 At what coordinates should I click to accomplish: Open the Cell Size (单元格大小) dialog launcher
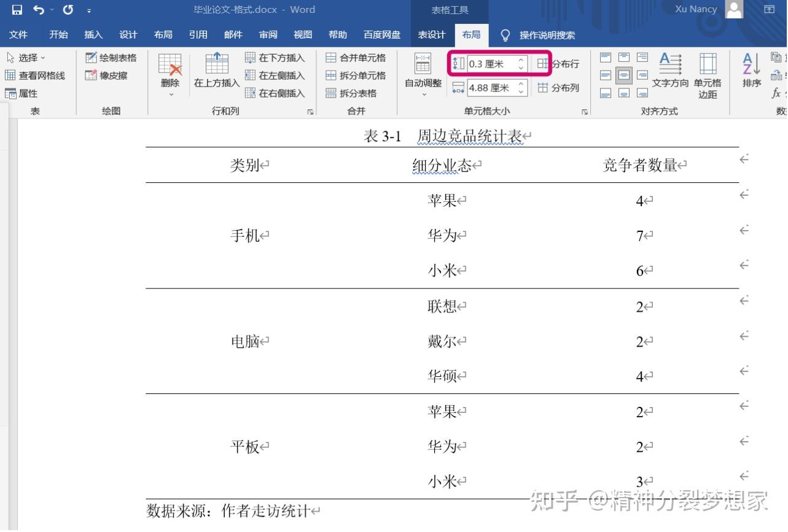tap(585, 112)
